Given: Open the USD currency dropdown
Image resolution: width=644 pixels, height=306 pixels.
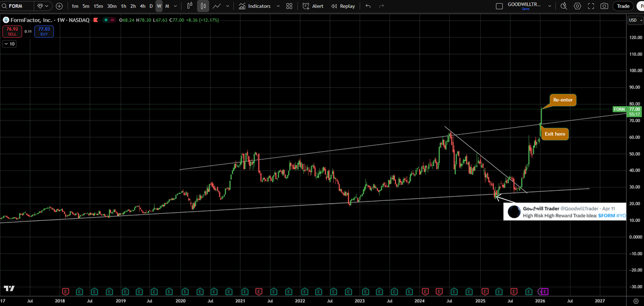Looking at the screenshot, I should pos(634,20).
